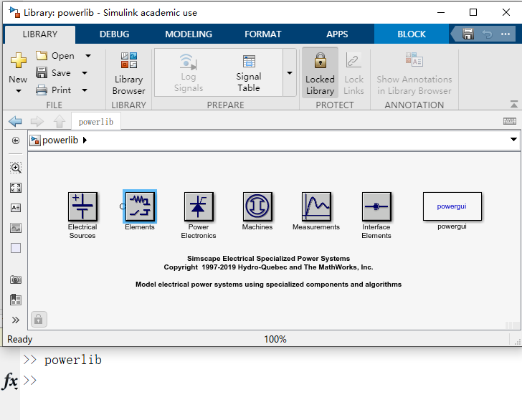
Task: Select the powerlib model tab
Action: 96,122
